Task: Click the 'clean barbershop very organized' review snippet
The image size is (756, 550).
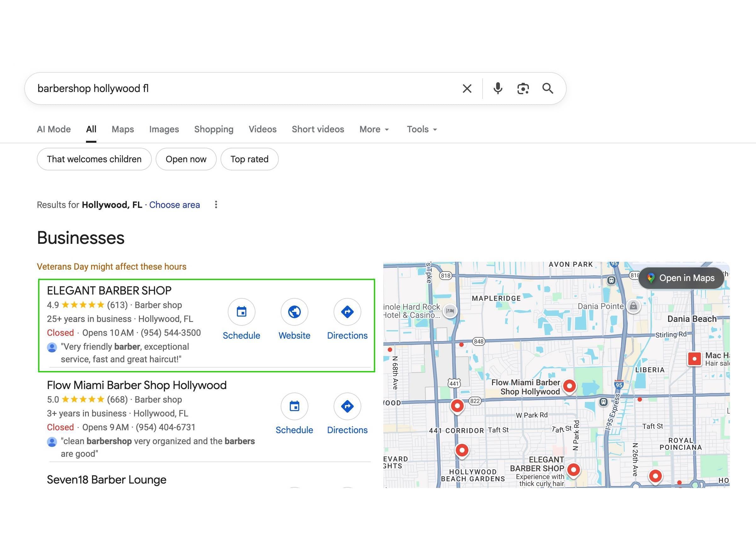Action: pos(157,448)
